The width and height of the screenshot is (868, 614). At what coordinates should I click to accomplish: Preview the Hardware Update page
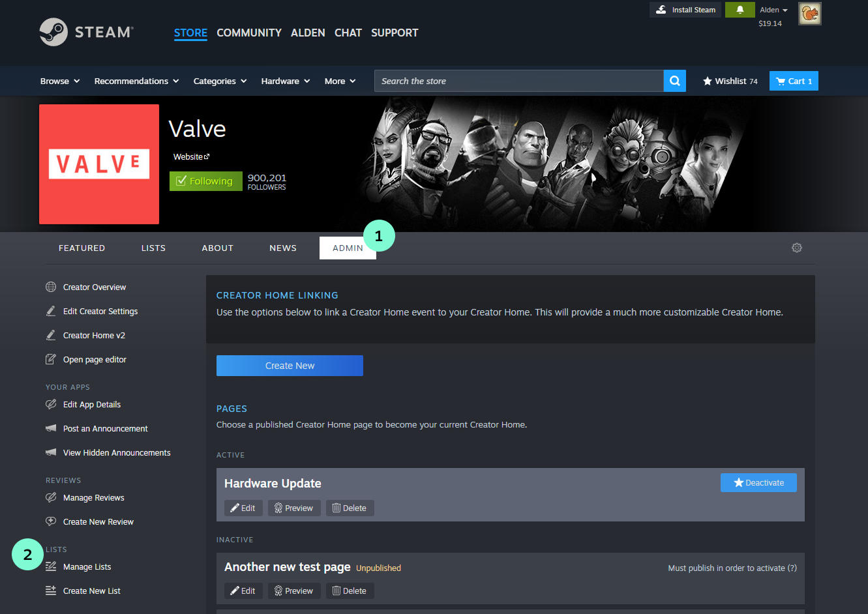[x=294, y=508]
